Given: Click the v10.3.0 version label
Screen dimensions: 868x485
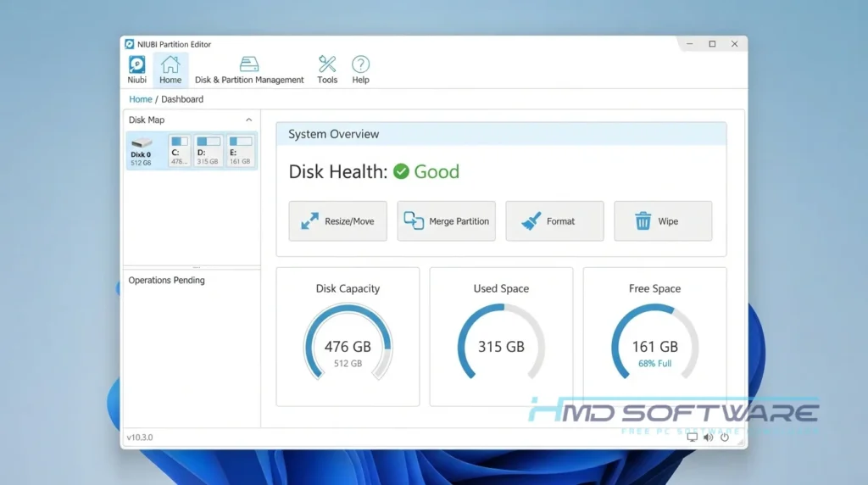Looking at the screenshot, I should 140,438.
